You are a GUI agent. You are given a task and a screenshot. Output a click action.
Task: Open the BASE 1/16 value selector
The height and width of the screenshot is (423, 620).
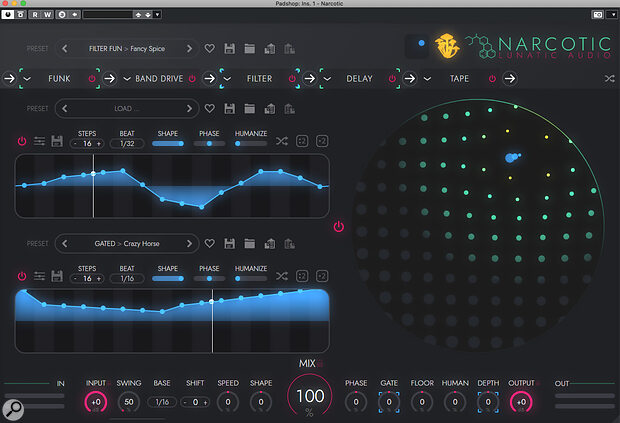pyautogui.click(x=162, y=402)
